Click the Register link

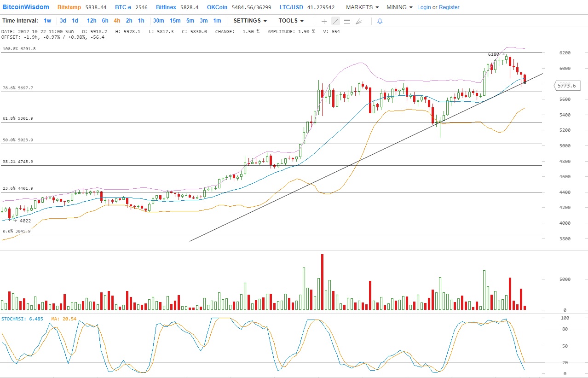[449, 7]
